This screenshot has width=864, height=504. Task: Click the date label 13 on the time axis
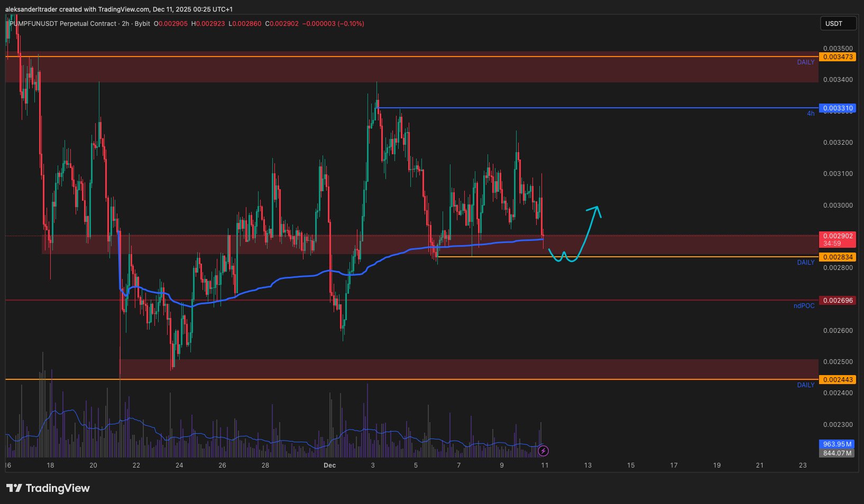[588, 465]
